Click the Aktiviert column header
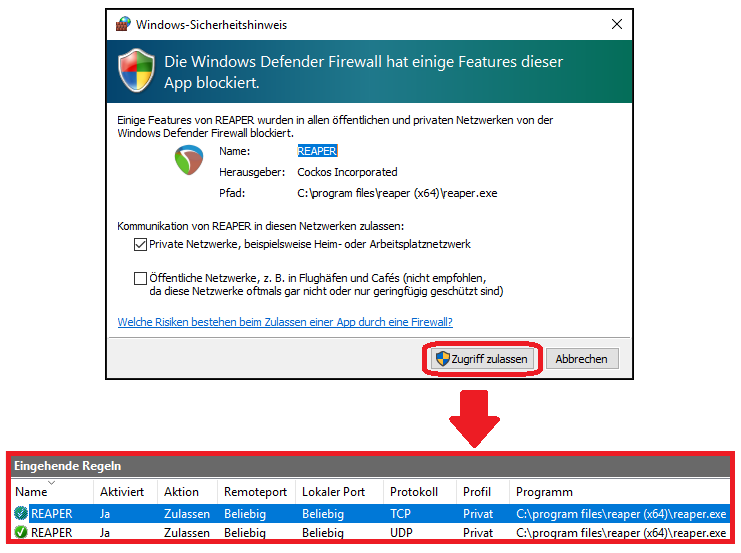The image size is (741, 553). (x=122, y=492)
